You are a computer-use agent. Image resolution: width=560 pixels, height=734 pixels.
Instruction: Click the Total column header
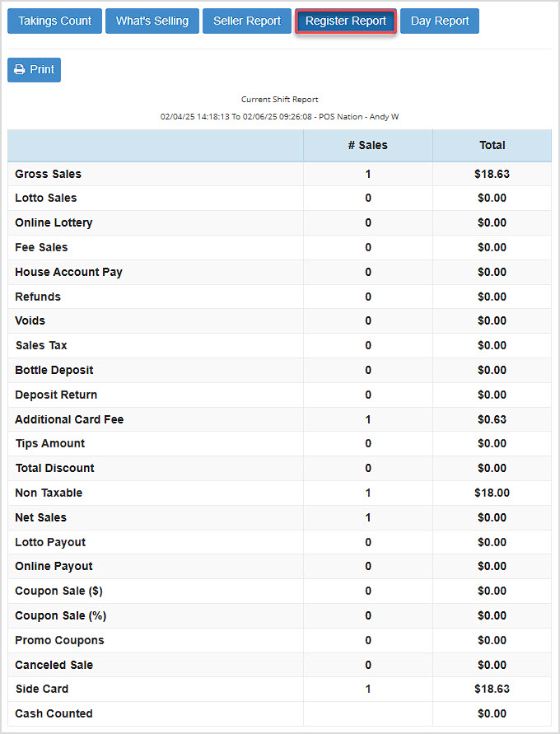(x=492, y=145)
